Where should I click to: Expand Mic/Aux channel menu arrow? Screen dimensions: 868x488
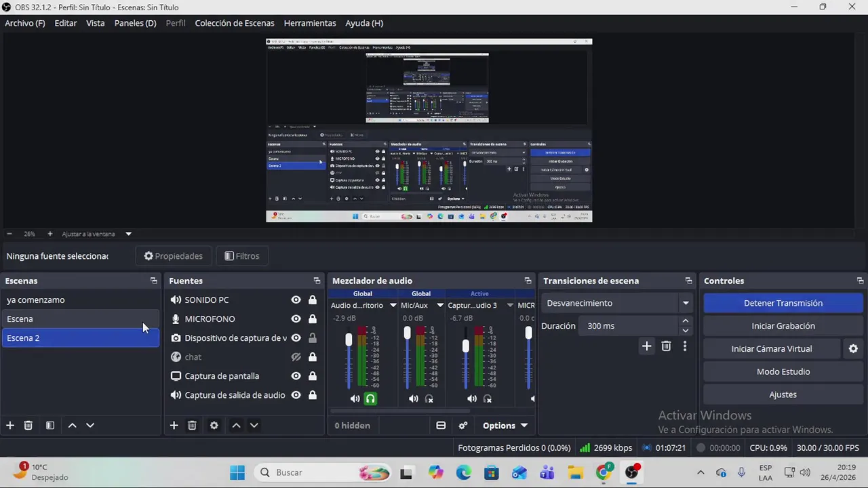tap(440, 305)
